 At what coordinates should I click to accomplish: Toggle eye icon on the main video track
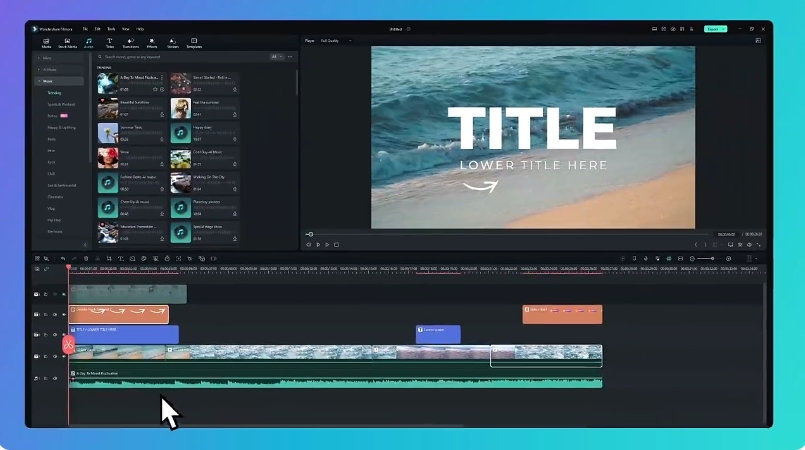[x=63, y=356]
